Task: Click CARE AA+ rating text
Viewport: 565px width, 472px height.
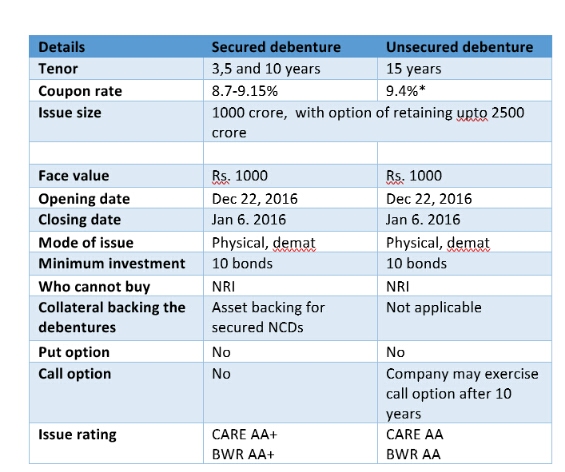Action: click(x=245, y=435)
